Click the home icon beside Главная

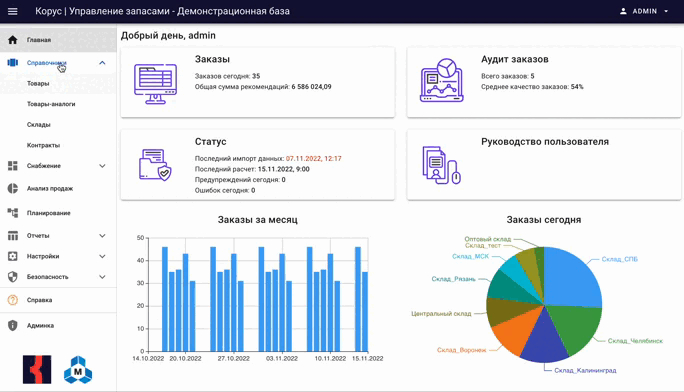(13, 40)
